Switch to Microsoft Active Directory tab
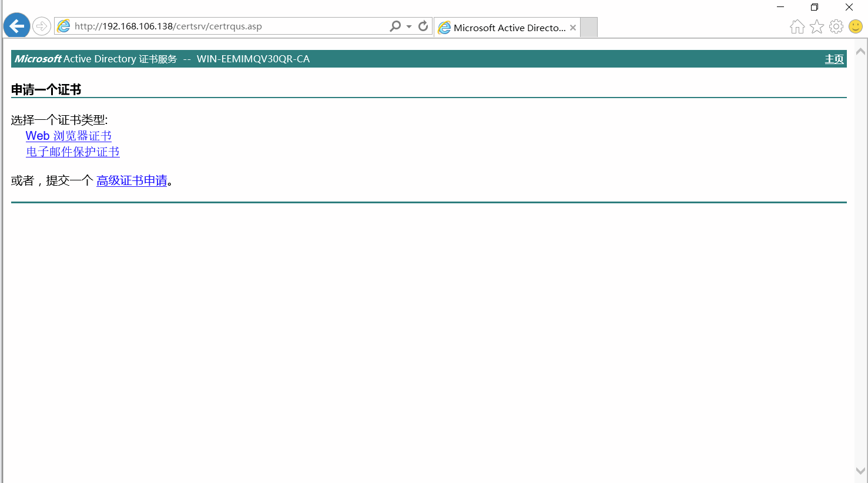The width and height of the screenshot is (868, 483). click(508, 28)
